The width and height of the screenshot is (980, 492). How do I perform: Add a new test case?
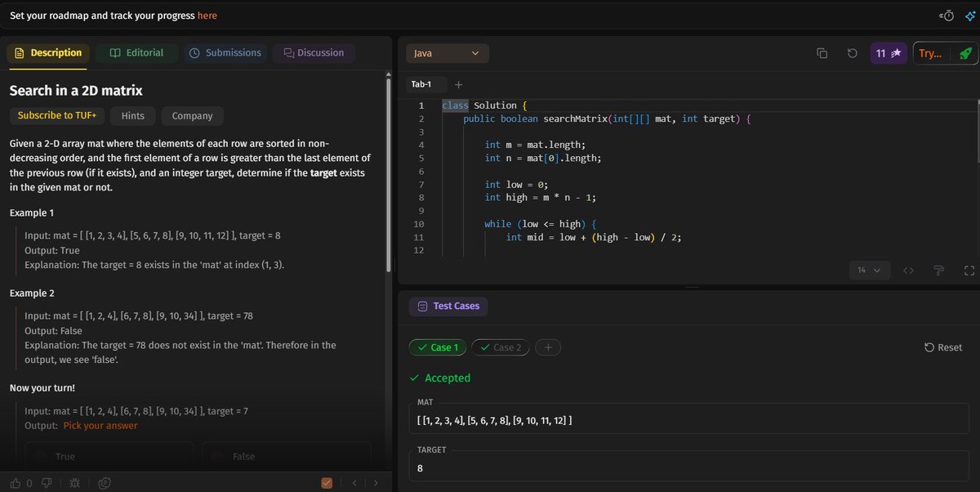point(548,347)
